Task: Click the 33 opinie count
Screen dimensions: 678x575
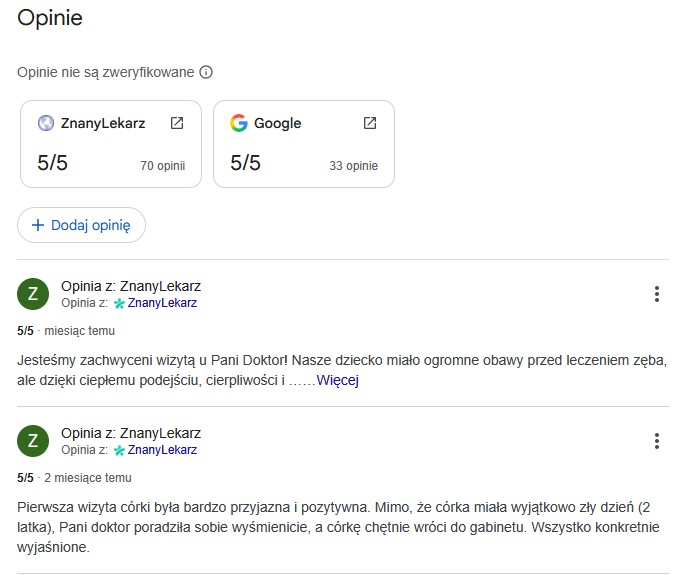Action: [353, 166]
